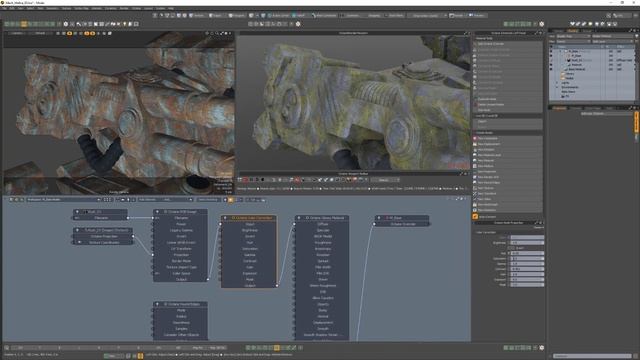This screenshot has width=640, height=360.
Task: Open the Select menu
Action: [30, 8]
